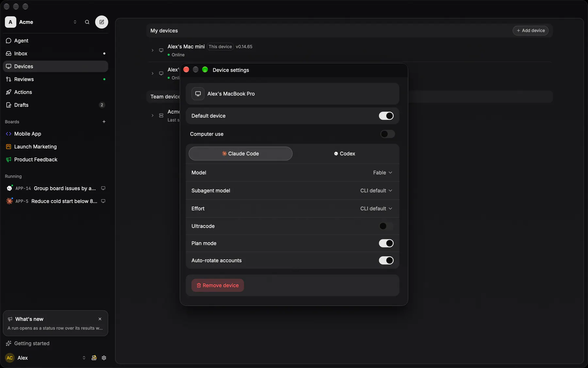This screenshot has height=368, width=588.
Task: Open the Effort dropdown
Action: click(x=376, y=209)
